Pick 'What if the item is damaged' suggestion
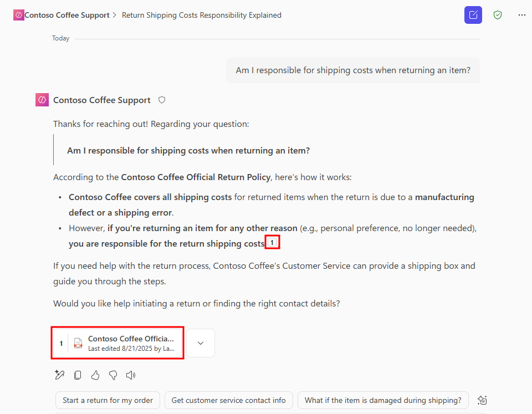 (382, 400)
